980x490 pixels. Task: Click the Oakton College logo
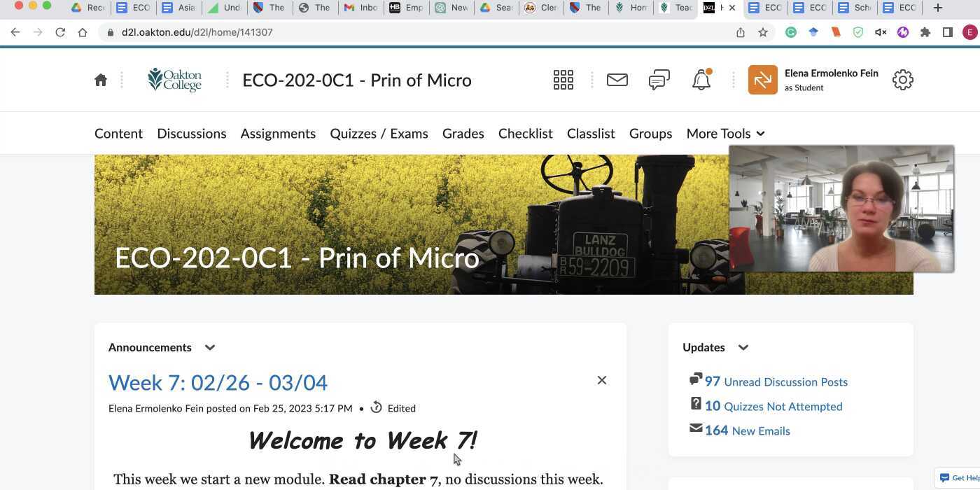(x=174, y=79)
